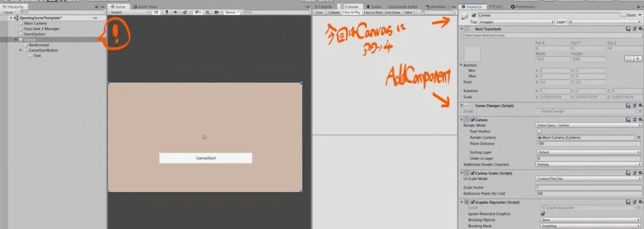Toggle the Collapse button in Console
The height and width of the screenshot is (229, 644).
333,13
